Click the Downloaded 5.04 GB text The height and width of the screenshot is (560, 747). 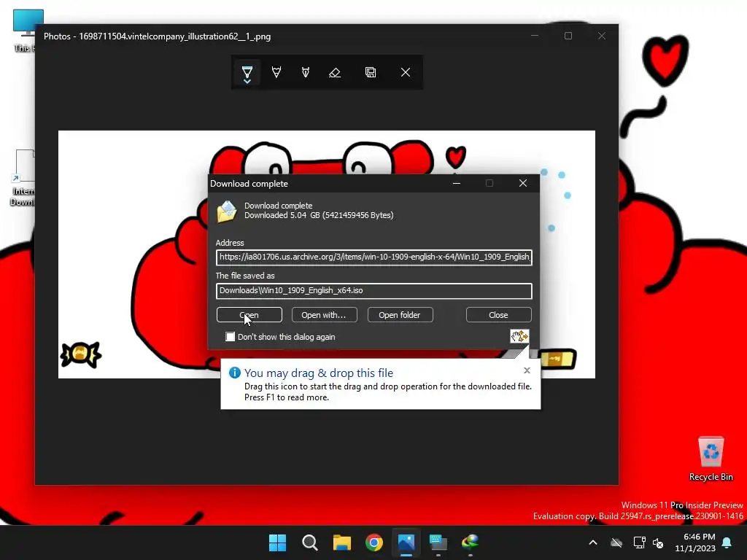[x=319, y=215]
